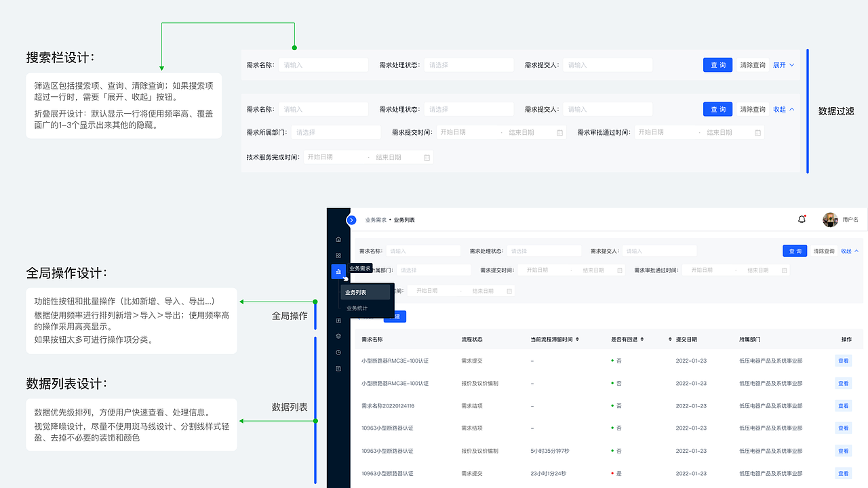Open the clock icon in sidebar

pyautogui.click(x=338, y=352)
